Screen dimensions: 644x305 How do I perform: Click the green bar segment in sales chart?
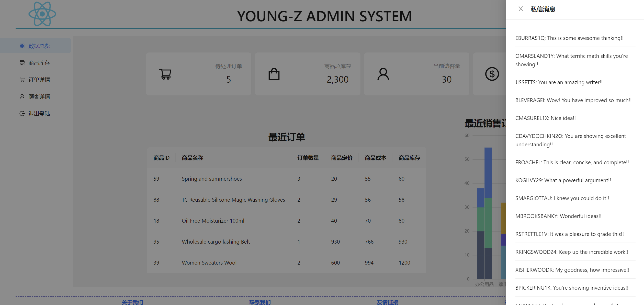click(x=488, y=223)
